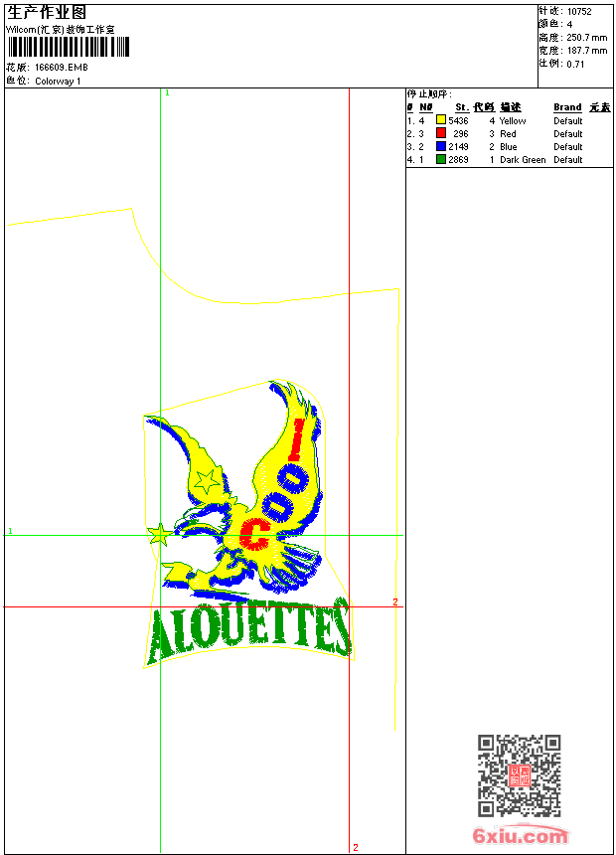This screenshot has height=855, width=616.
Task: Click the stitch count 2869 in Dark Green row
Action: (x=458, y=160)
